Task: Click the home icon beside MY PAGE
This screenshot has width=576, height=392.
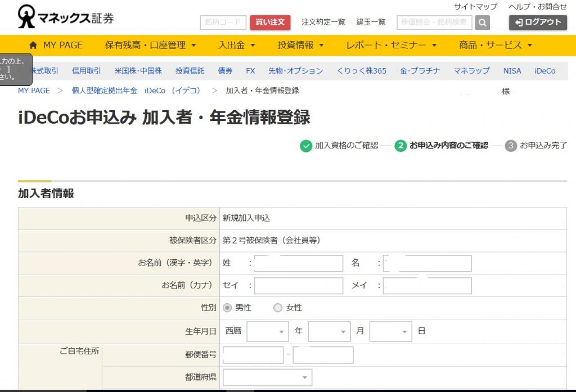Action: click(33, 45)
